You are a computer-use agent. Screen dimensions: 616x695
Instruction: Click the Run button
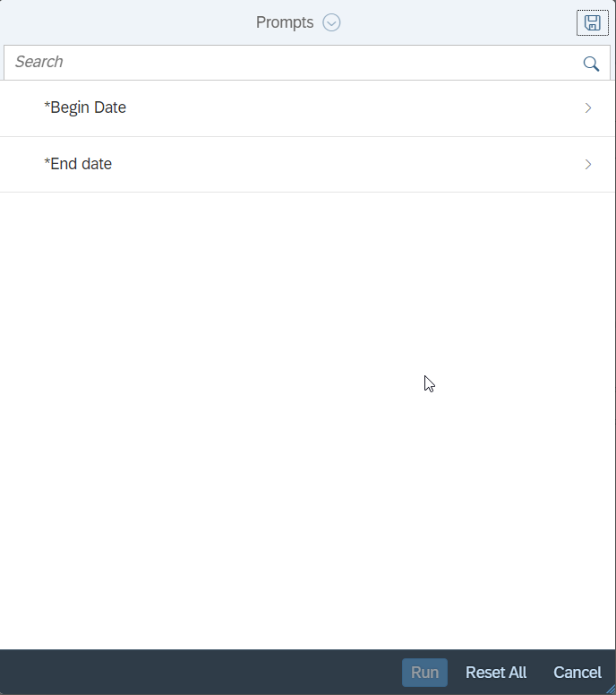[x=424, y=673]
